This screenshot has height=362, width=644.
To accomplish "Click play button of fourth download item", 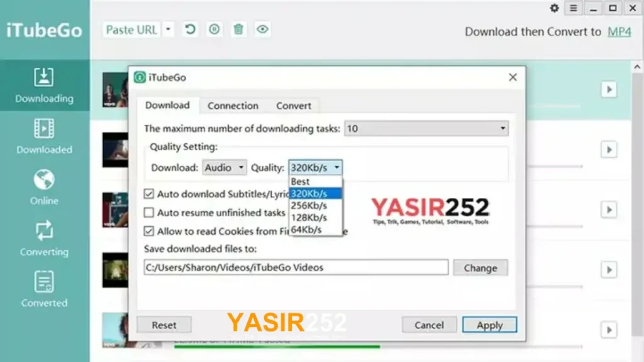I will (609, 270).
